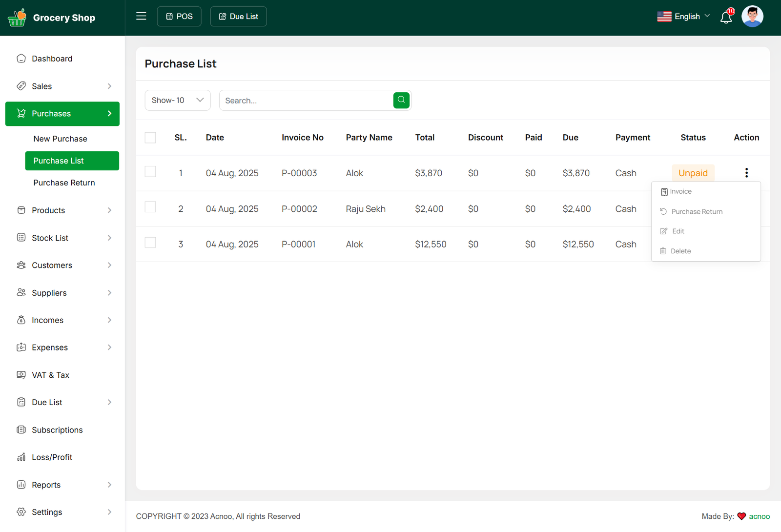Click the green search magnifier button

pos(401,100)
